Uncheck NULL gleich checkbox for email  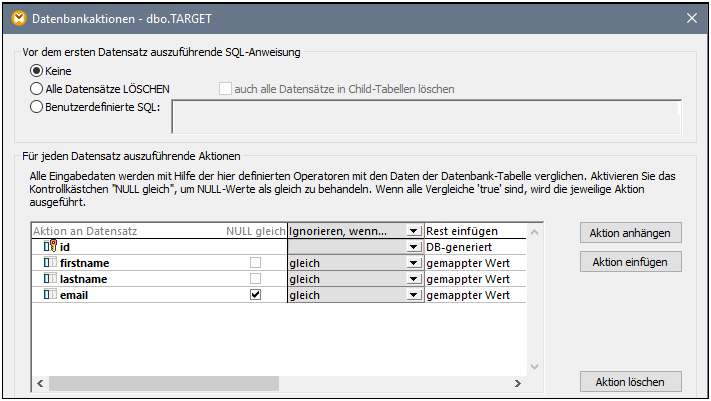(x=256, y=295)
